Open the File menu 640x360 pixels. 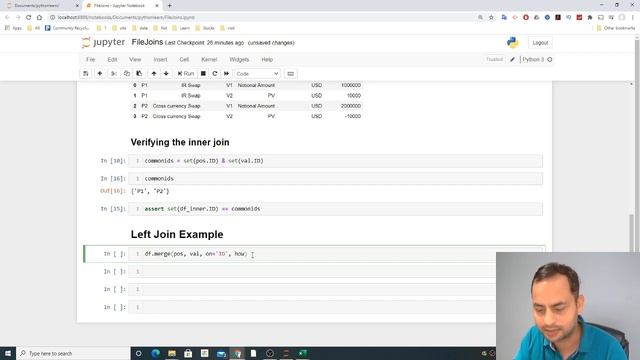click(91, 60)
